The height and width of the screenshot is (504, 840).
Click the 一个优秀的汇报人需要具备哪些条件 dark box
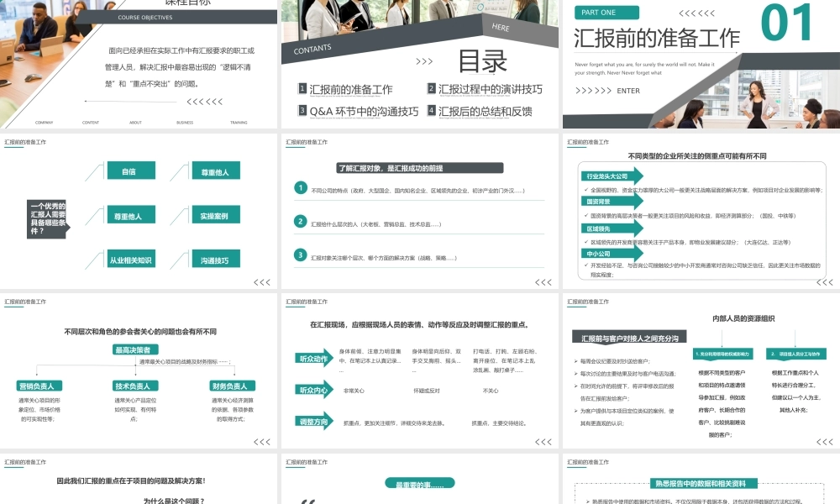coord(48,218)
